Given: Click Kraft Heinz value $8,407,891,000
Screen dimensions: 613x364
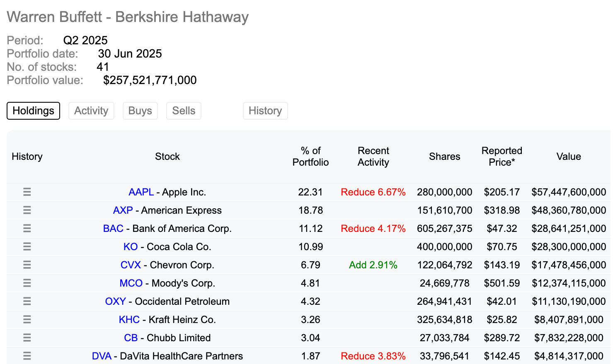Looking at the screenshot, I should pos(569,320).
